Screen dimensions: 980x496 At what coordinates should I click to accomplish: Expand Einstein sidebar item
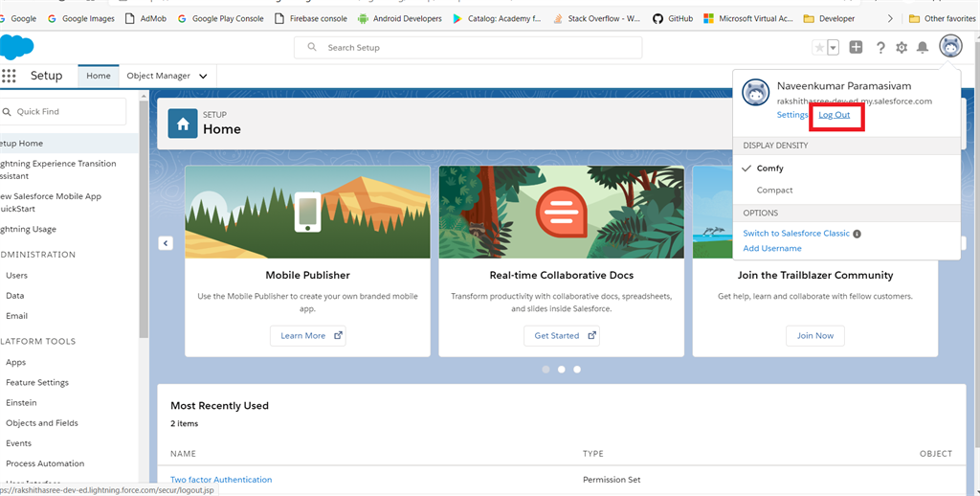click(x=21, y=403)
